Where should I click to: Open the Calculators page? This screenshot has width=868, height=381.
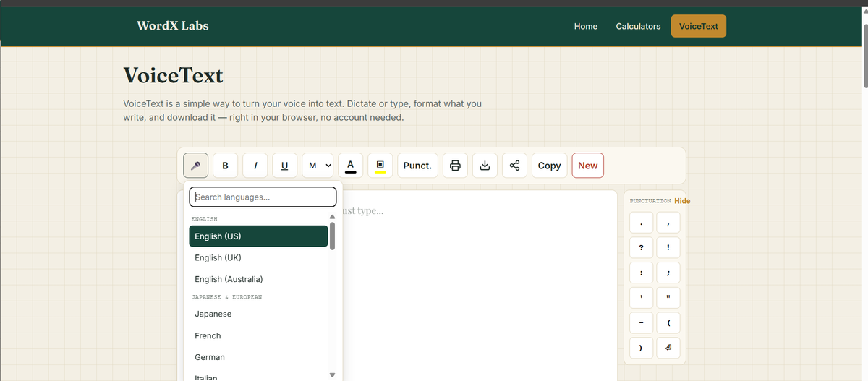tap(638, 26)
